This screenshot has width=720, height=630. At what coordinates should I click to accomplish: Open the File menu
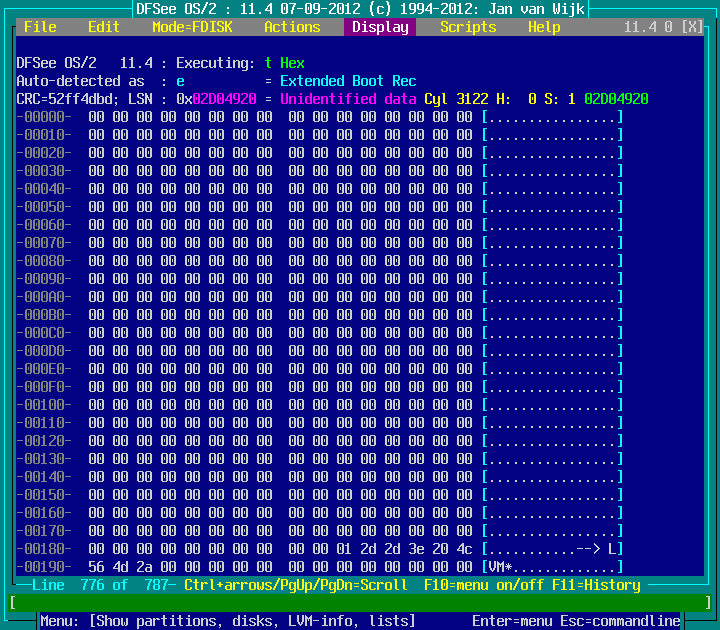tap(40, 27)
